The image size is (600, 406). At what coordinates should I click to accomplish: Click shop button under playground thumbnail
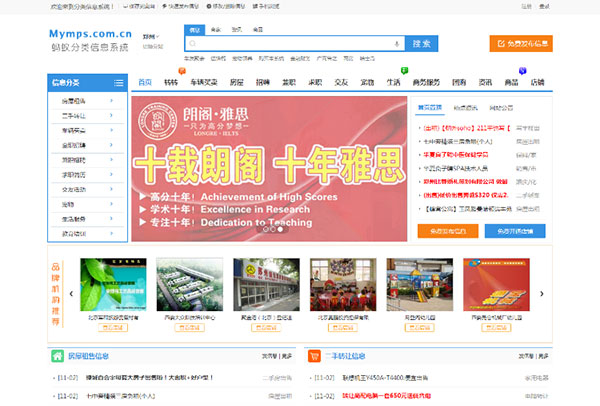(x=419, y=328)
